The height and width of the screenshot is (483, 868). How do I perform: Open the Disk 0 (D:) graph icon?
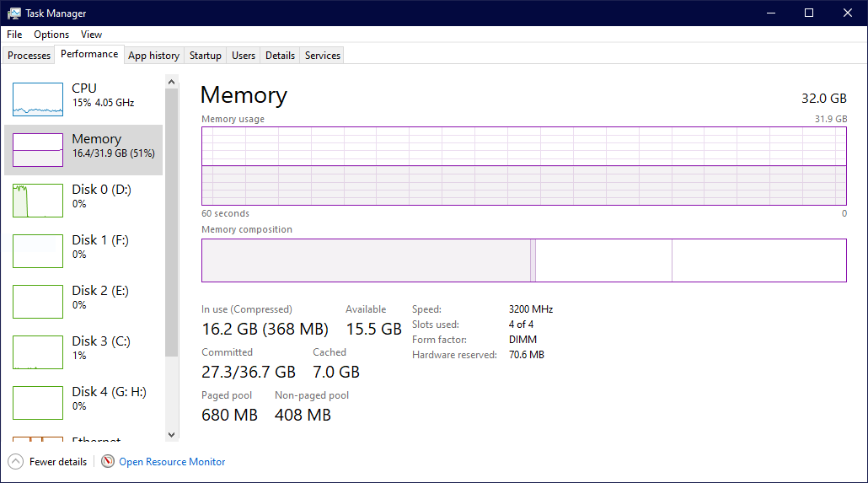click(38, 201)
